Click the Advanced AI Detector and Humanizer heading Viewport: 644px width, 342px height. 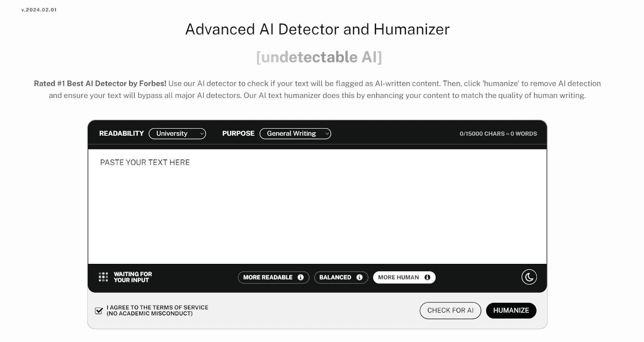pos(317,29)
